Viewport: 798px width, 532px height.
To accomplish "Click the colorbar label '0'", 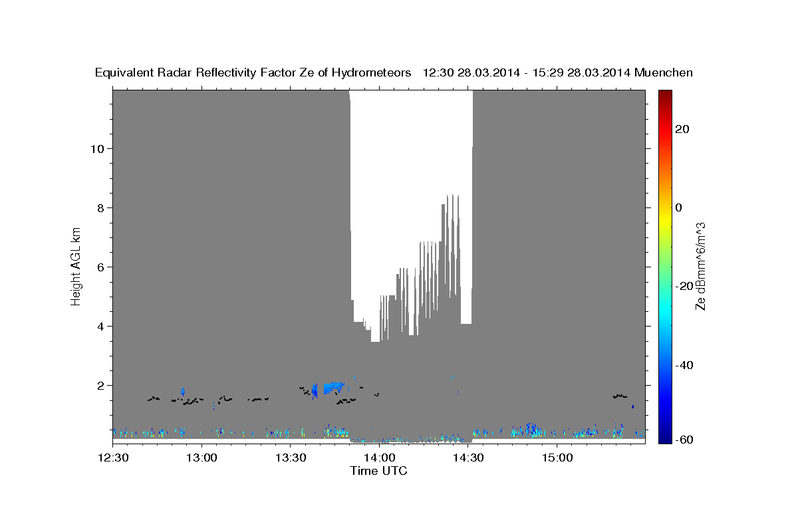I will (678, 207).
